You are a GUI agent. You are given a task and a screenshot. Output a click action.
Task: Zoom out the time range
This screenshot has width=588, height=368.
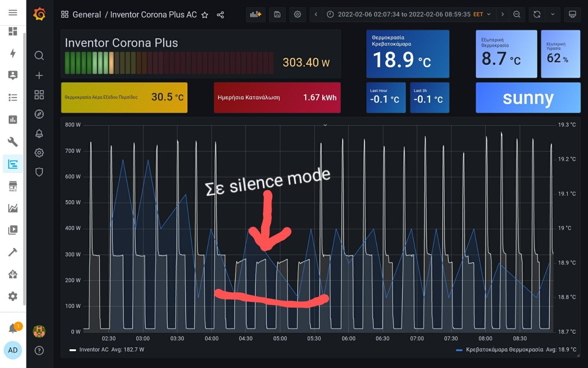click(x=517, y=14)
